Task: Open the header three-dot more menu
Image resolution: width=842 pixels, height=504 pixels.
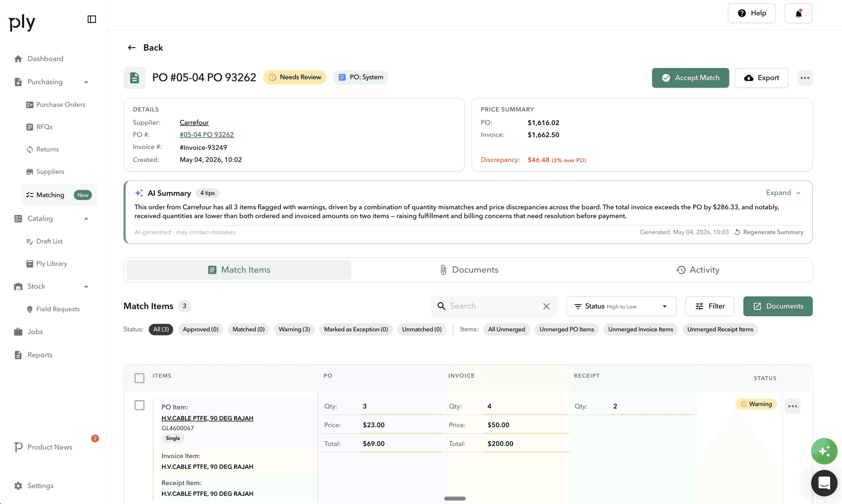Action: 805,78
